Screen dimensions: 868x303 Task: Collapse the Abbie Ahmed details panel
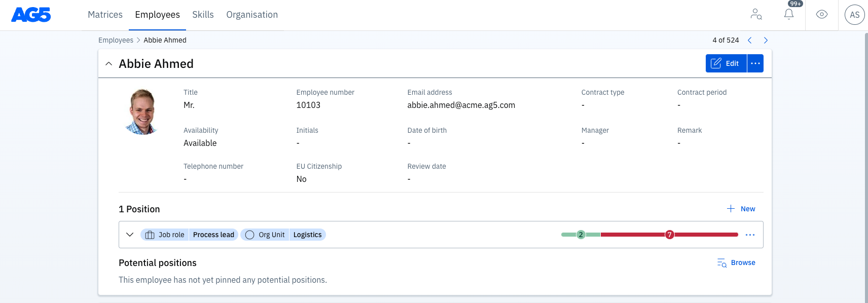click(x=108, y=64)
